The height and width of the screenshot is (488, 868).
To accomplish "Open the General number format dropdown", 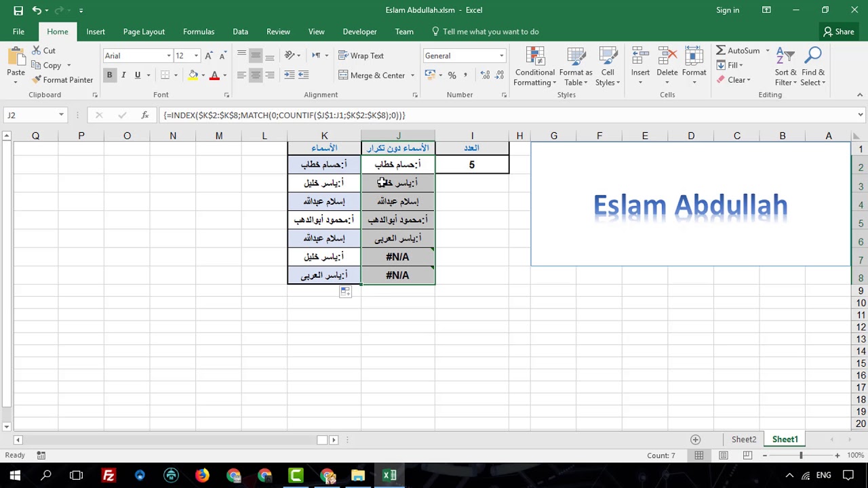I will coord(501,56).
